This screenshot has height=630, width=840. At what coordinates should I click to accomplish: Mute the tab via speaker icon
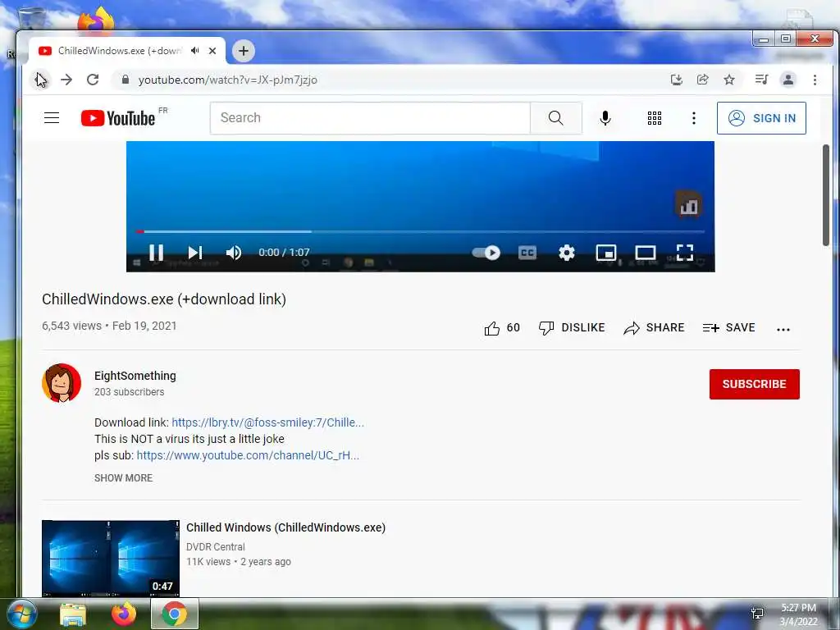point(195,51)
